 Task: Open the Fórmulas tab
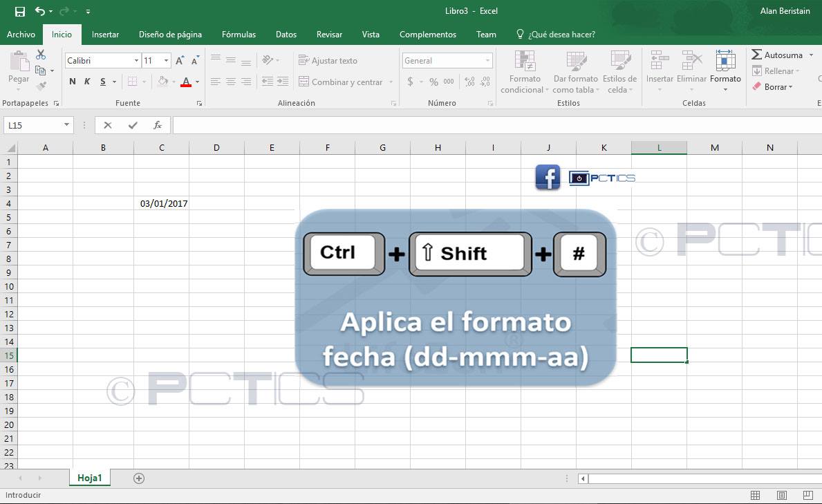pyautogui.click(x=239, y=35)
